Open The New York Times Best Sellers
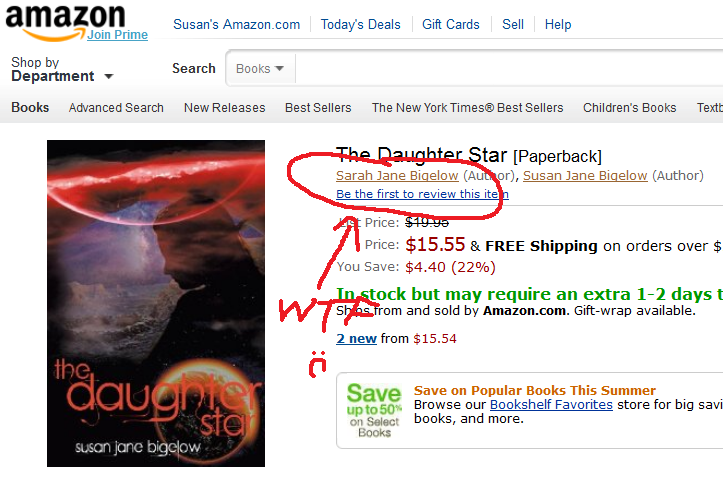 pos(468,107)
